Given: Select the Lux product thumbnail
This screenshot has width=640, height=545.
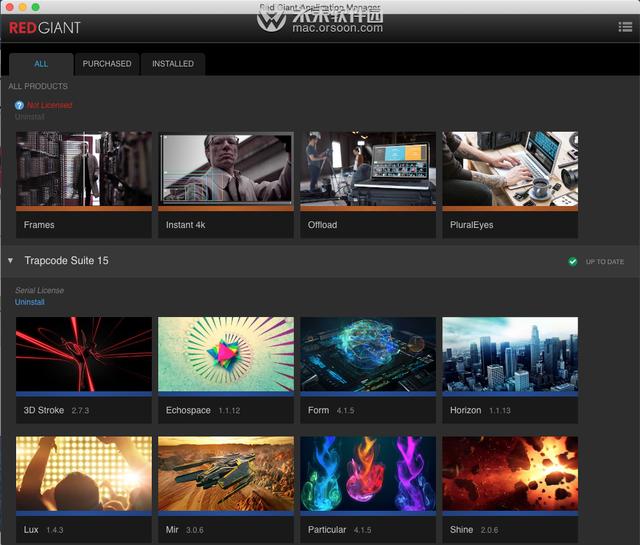Looking at the screenshot, I should [x=84, y=473].
